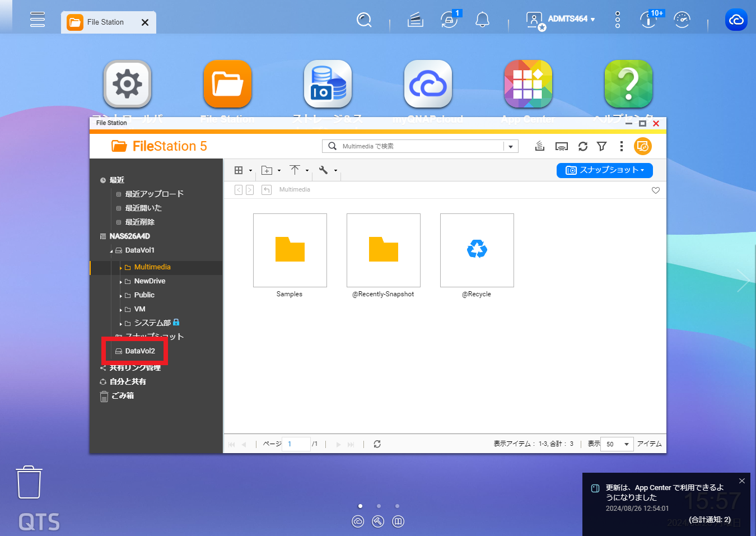This screenshot has width=756, height=536.
Task: Click the QTS top bar search icon
Action: [364, 20]
